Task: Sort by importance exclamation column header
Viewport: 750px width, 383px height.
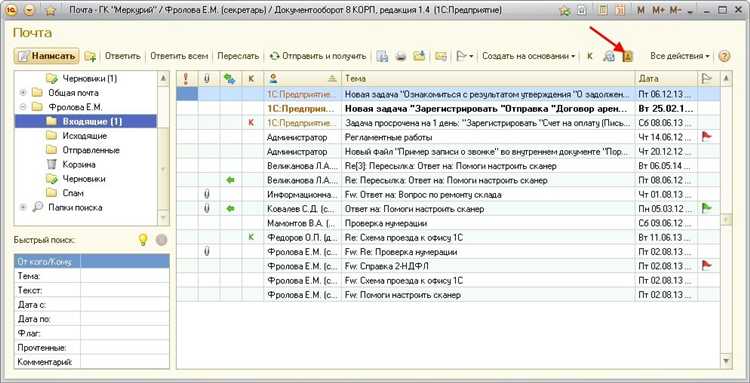Action: 187,78
